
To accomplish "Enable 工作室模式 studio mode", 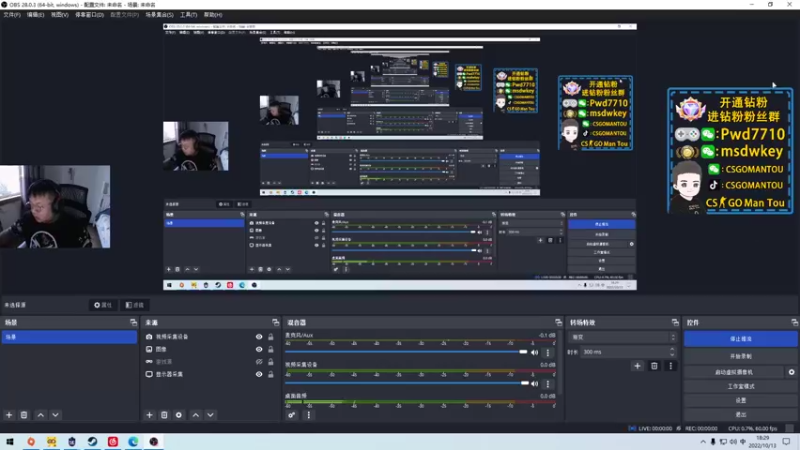I will tap(740, 386).
